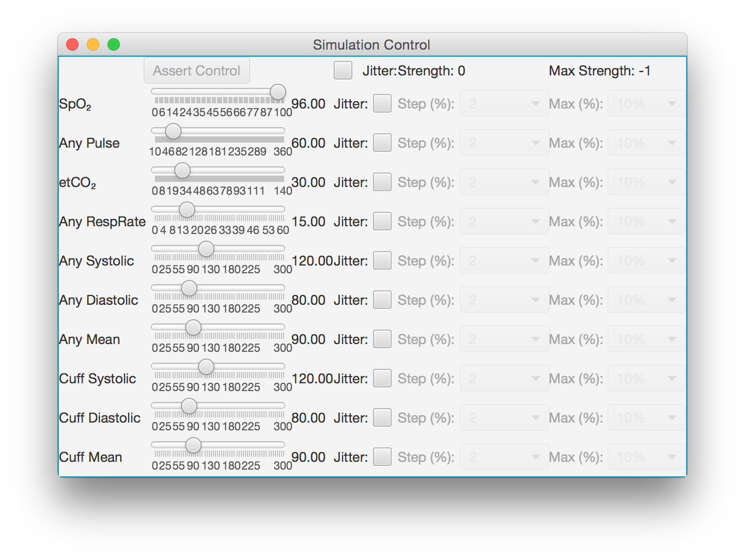The width and height of the screenshot is (745, 560).
Task: Open the Any Systolic Step (%) combo box
Action: click(x=504, y=260)
